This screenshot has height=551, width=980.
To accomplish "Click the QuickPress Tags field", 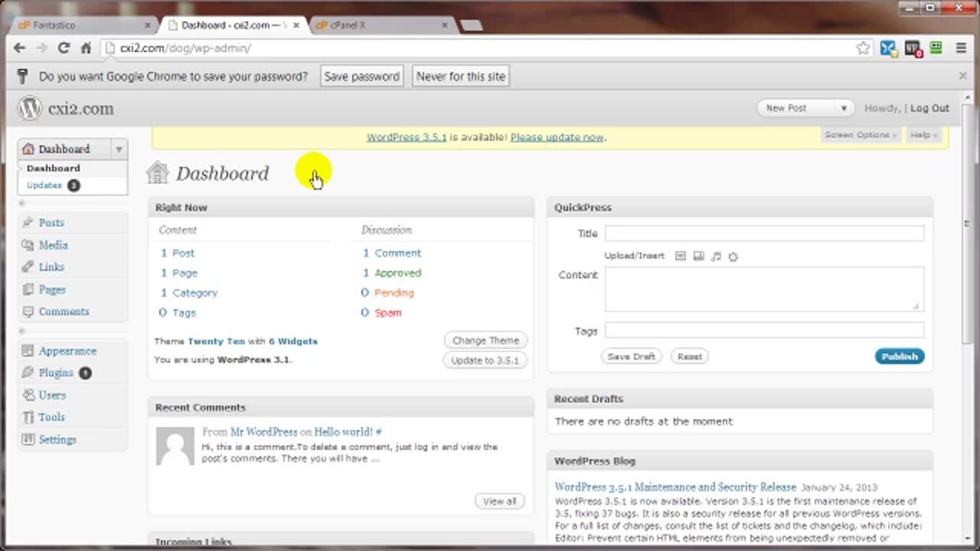I will 764,331.
